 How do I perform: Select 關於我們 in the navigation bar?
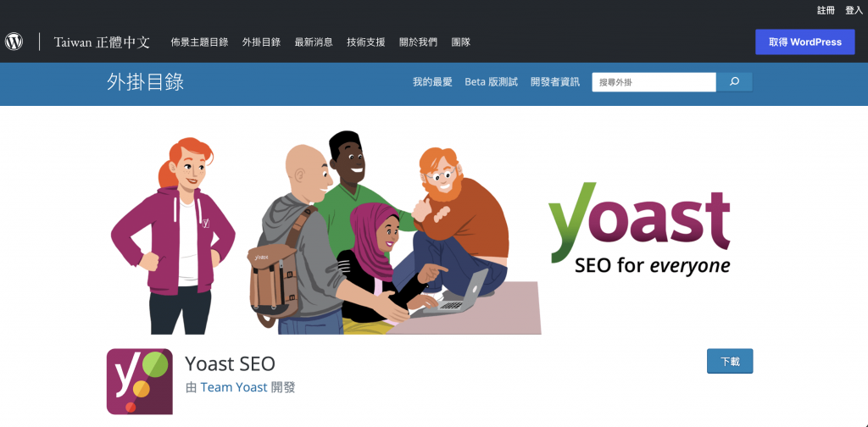click(419, 42)
